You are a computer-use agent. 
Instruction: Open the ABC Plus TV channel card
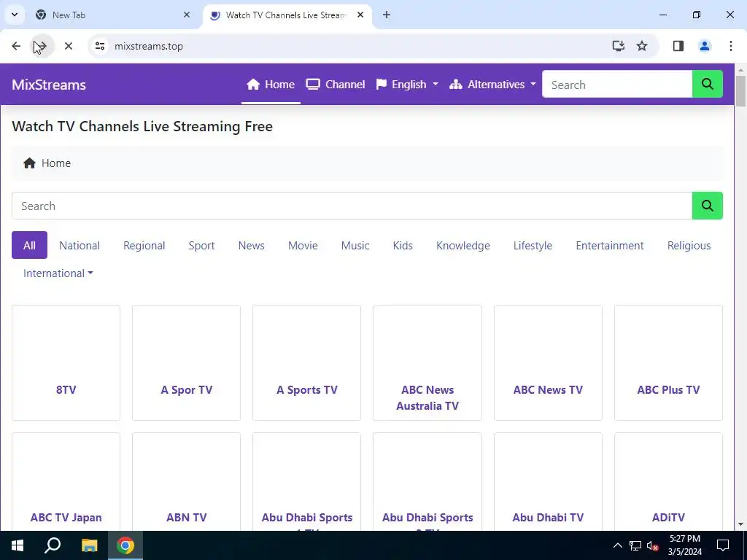(668, 363)
